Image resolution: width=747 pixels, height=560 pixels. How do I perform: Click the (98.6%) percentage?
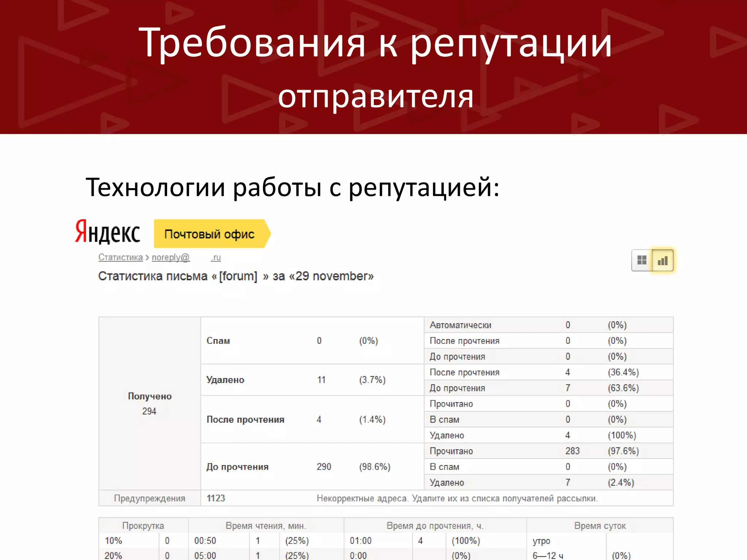pos(375,467)
